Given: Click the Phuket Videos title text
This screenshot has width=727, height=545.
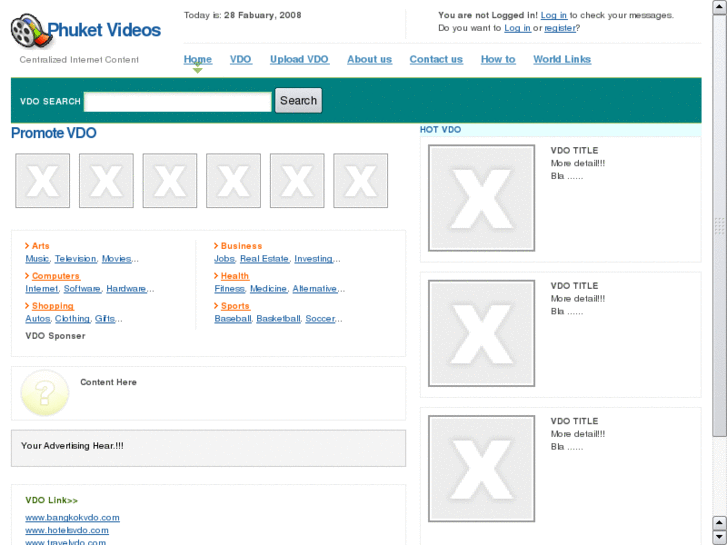Looking at the screenshot, I should (104, 30).
